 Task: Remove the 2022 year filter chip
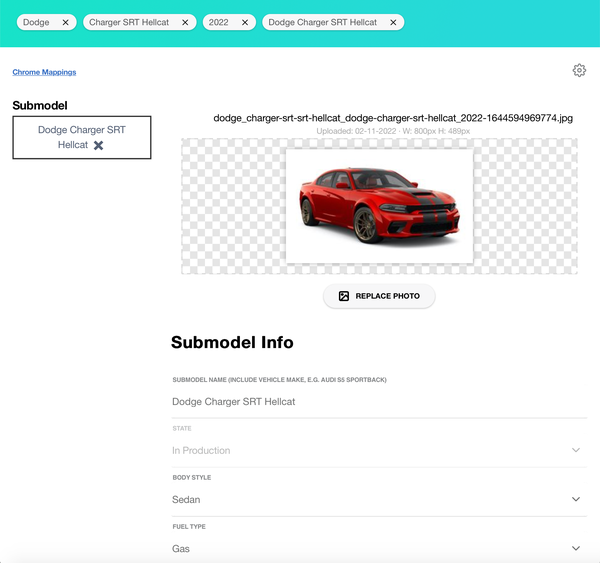point(245,22)
